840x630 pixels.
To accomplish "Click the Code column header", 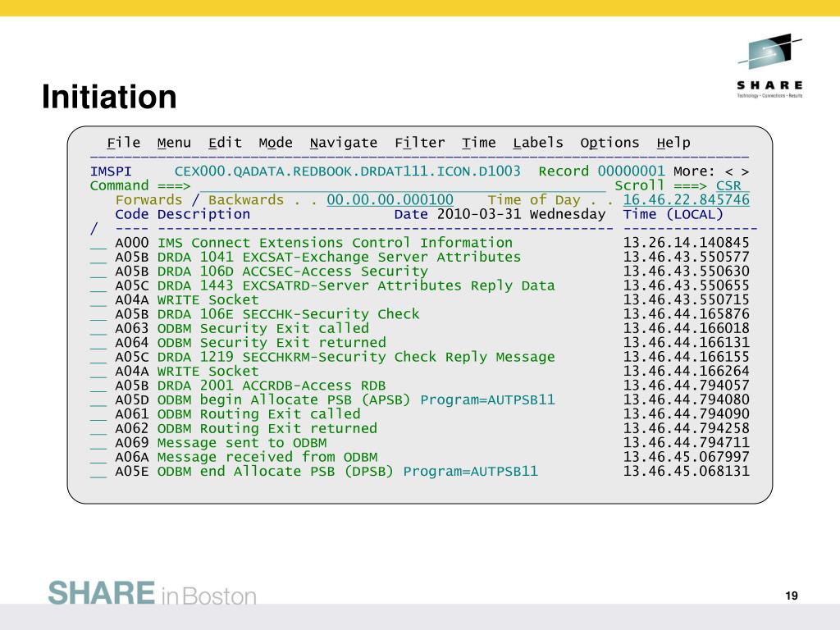I will 132,214.
